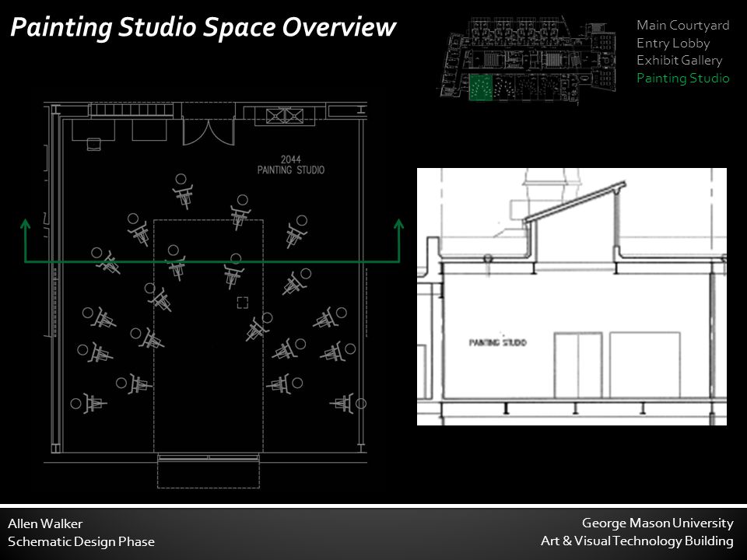Click the small dashed square floor symbol
The height and width of the screenshot is (560, 747).
[243, 303]
